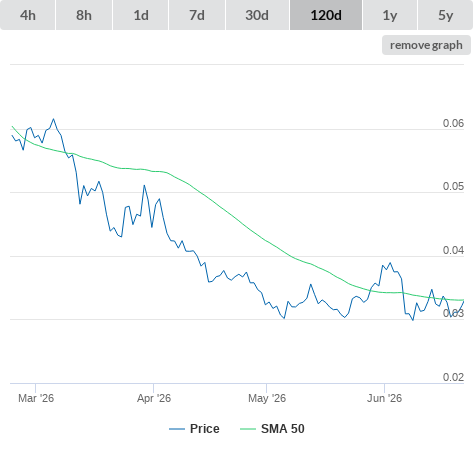Show the 30d price history

pyautogui.click(x=257, y=15)
